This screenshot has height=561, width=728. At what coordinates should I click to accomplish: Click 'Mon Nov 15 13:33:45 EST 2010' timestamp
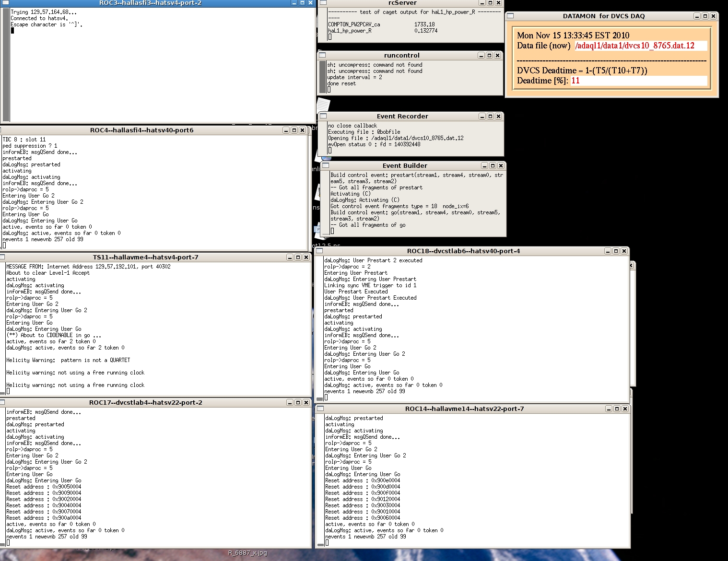point(573,35)
